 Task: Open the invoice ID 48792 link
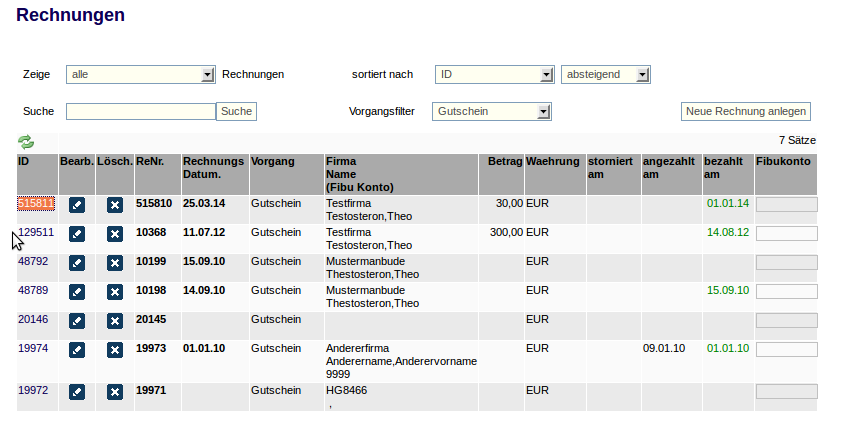click(33, 261)
